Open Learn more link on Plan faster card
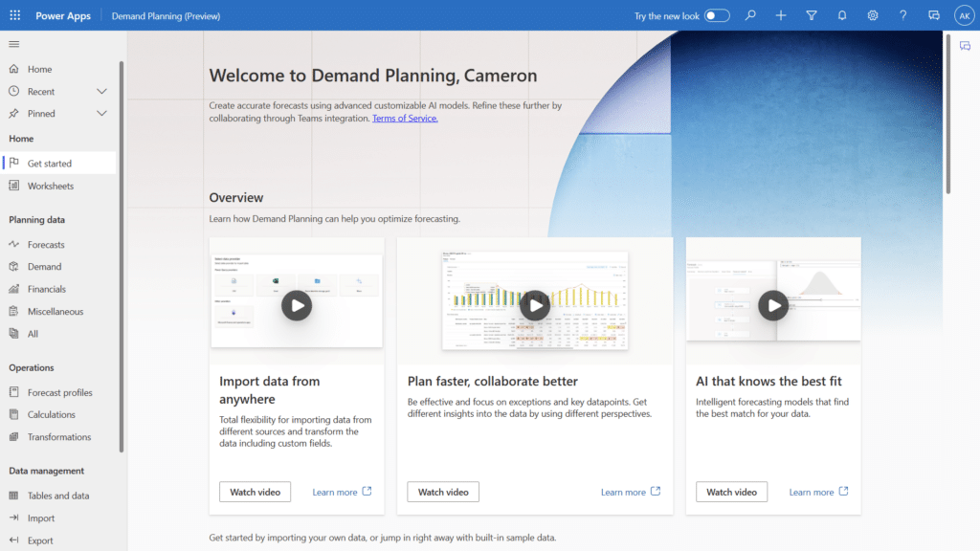This screenshot has height=551, width=980. coord(631,492)
